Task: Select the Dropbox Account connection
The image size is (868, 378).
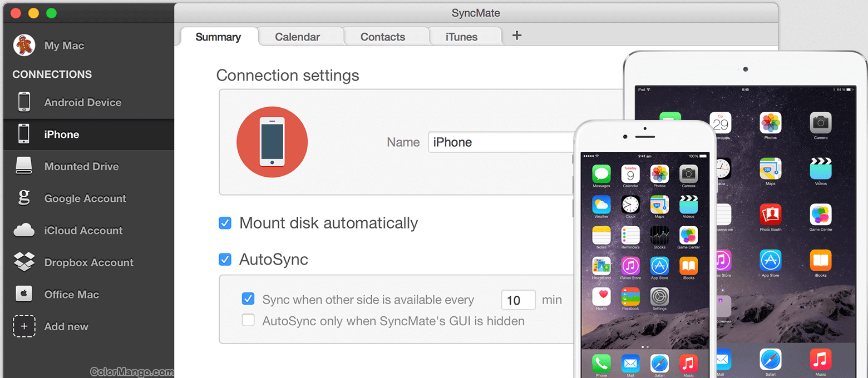Action: coord(88,262)
